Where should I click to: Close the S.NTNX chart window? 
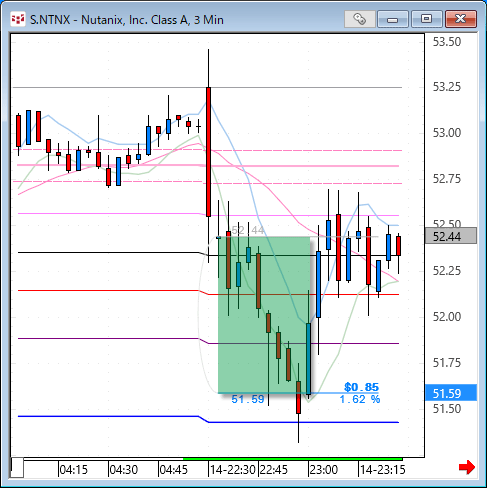(x=460, y=19)
